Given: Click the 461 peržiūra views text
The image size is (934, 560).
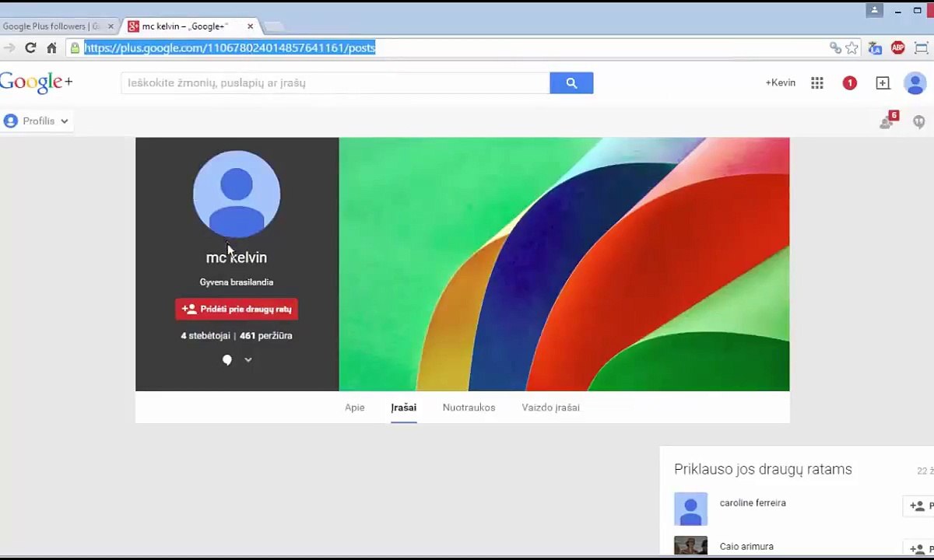Looking at the screenshot, I should click(266, 336).
